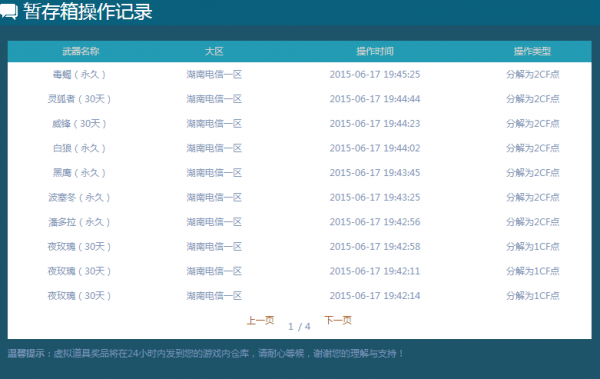Screen dimensions: 600x379
Task: Select the 操作类型 column header
Action: coord(532,51)
